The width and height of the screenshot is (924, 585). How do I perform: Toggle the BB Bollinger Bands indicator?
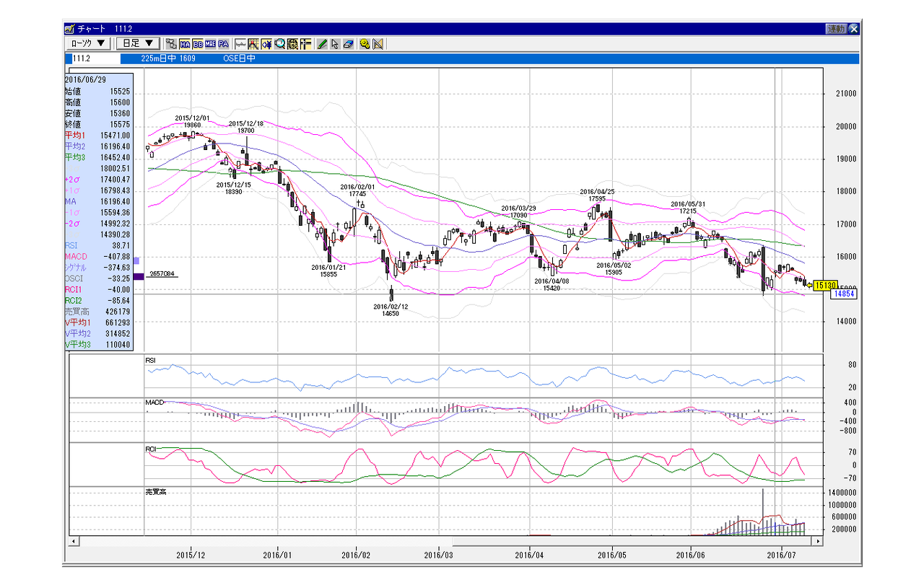(198, 43)
